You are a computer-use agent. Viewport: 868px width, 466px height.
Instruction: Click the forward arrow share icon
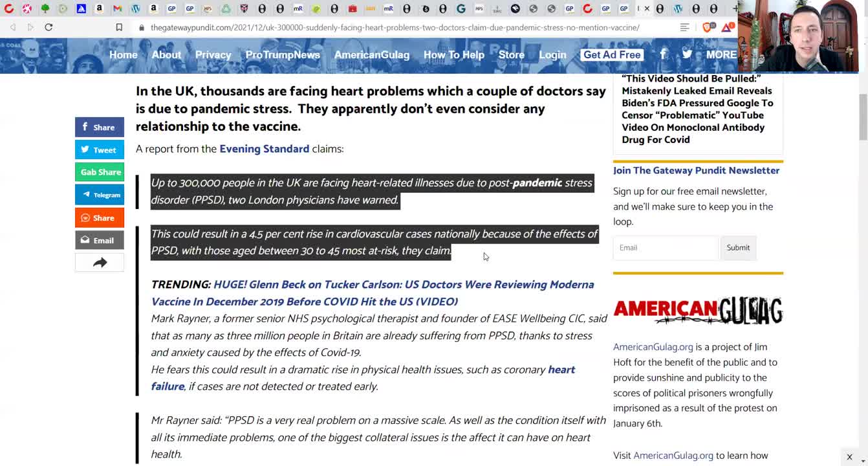(100, 263)
